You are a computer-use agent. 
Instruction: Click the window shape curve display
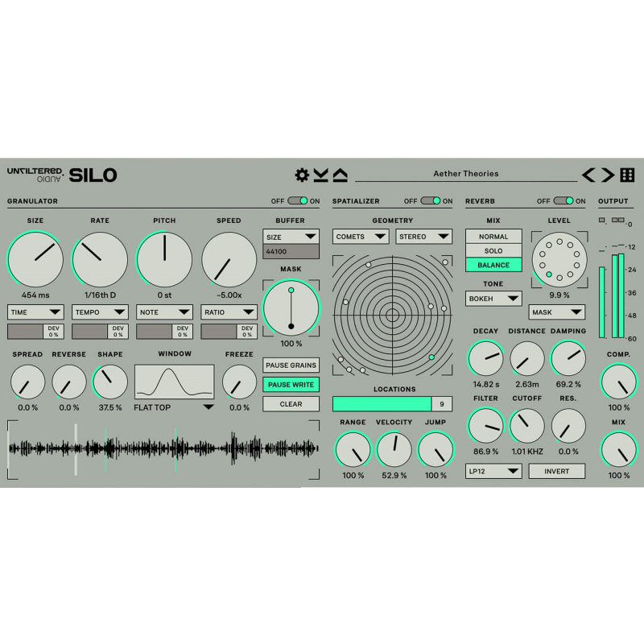point(175,382)
